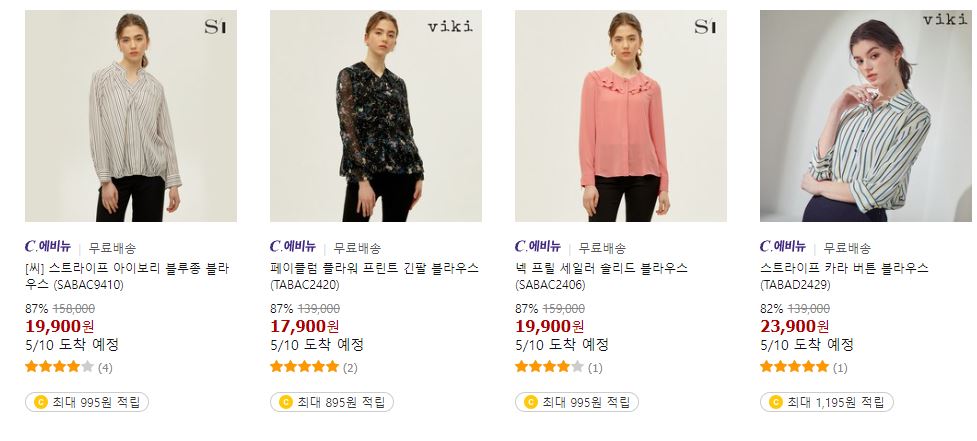The image size is (977, 441).
Task: Open product title SABAC9410 striped blouse
Action: pos(127,277)
